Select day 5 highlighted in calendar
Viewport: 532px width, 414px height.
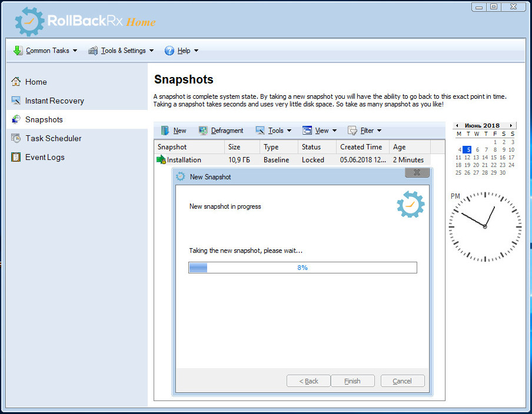point(467,149)
